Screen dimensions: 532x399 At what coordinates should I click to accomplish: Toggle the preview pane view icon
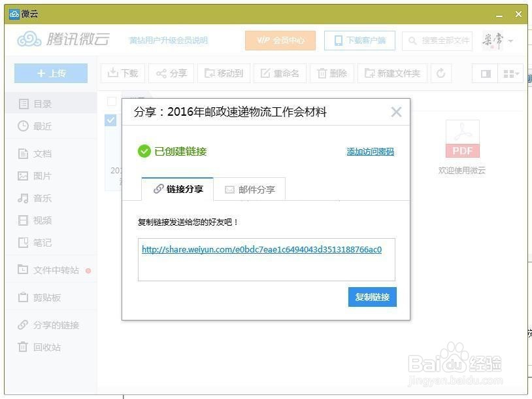[486, 73]
